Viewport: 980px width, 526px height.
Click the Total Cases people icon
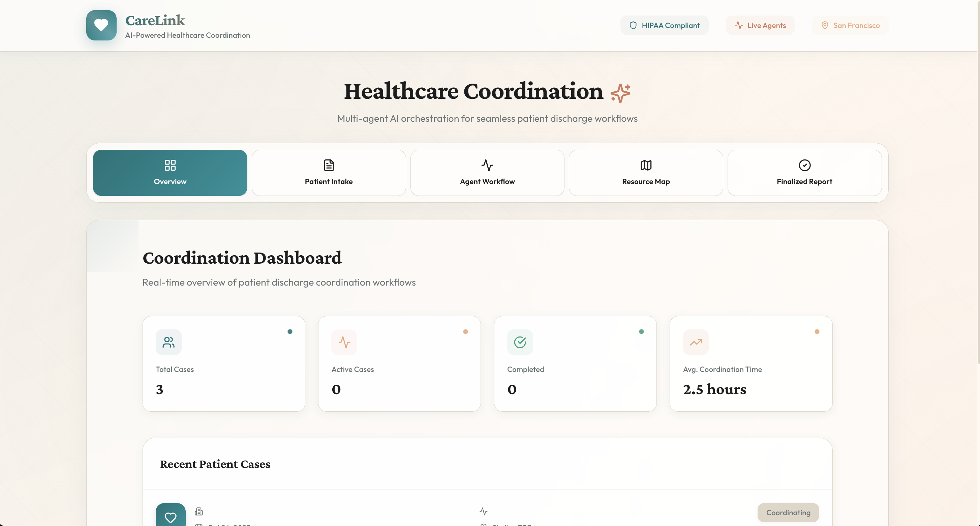[169, 342]
